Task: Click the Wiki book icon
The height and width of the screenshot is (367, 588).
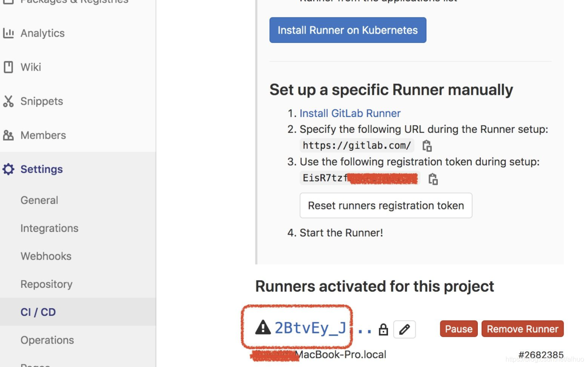Action: 8,67
